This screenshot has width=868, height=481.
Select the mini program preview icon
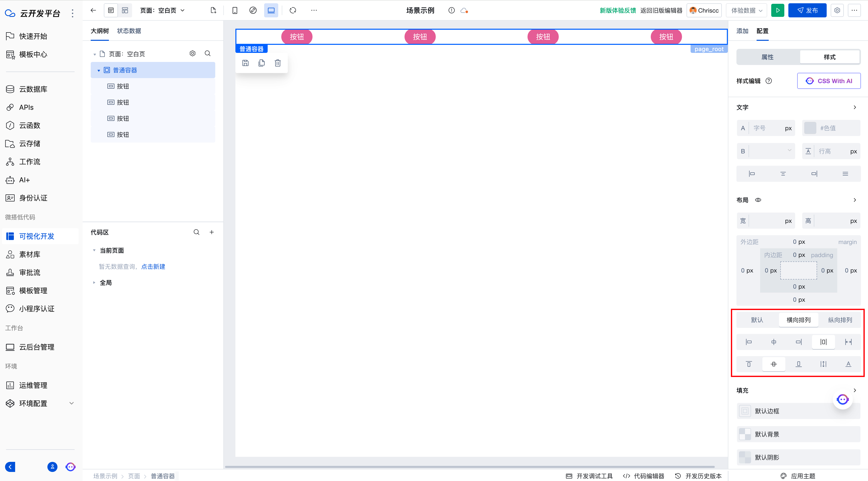click(x=253, y=10)
